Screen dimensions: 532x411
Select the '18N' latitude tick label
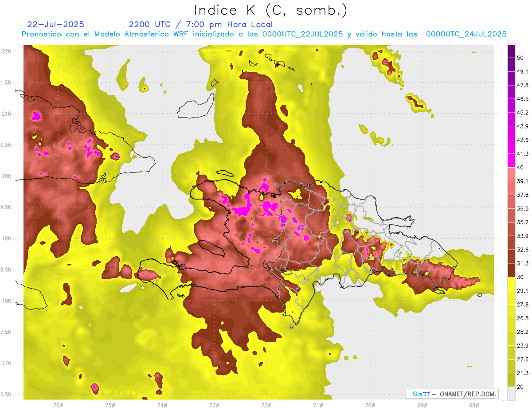click(x=7, y=301)
